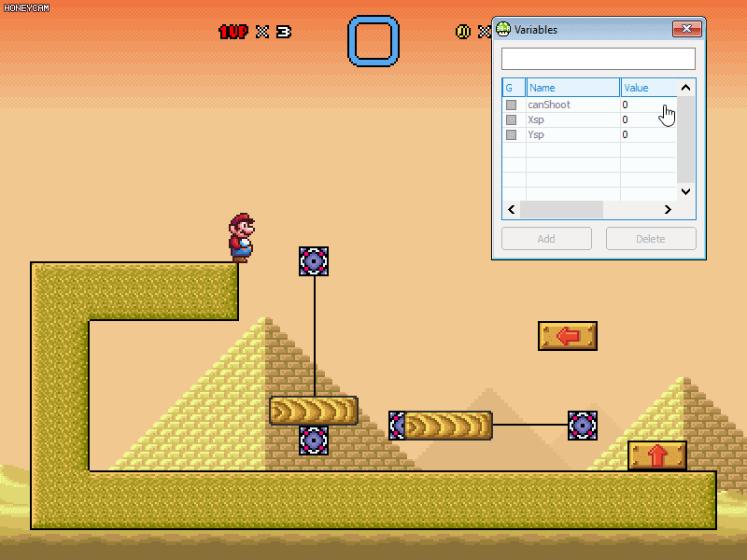This screenshot has height=560, width=747.
Task: Toggle the global checkbox for Ysp
Action: point(511,134)
